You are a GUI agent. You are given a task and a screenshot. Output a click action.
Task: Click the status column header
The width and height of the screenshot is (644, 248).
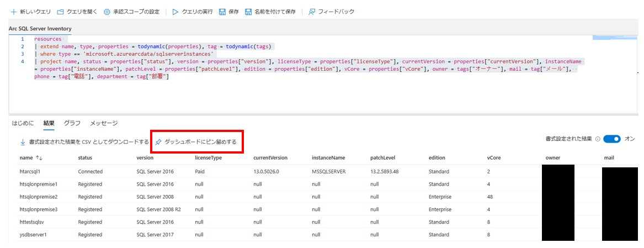(x=85, y=157)
